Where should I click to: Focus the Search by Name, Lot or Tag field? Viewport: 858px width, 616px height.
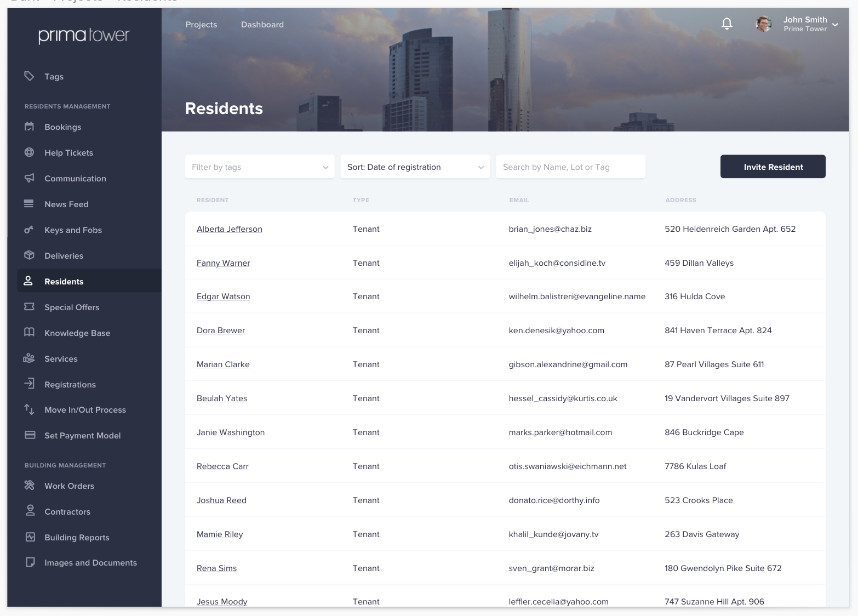point(570,167)
